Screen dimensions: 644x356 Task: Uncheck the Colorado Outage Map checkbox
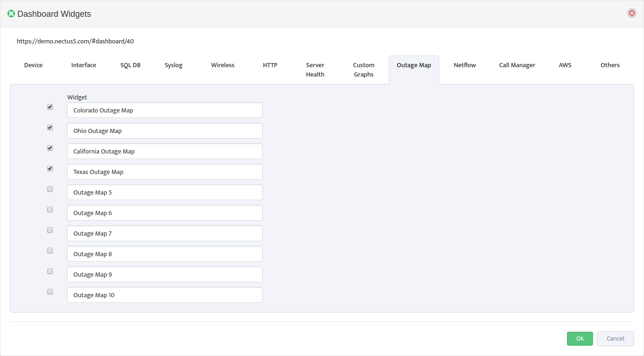tap(50, 107)
